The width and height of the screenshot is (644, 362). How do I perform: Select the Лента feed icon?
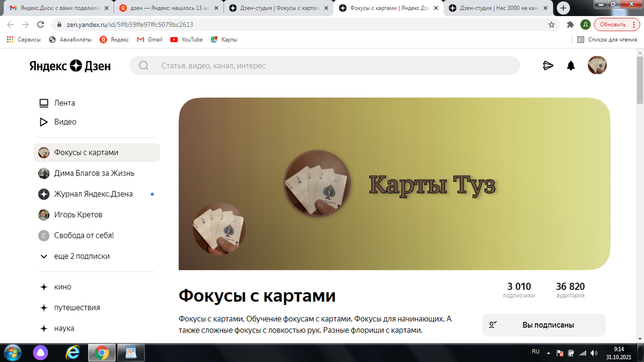43,102
